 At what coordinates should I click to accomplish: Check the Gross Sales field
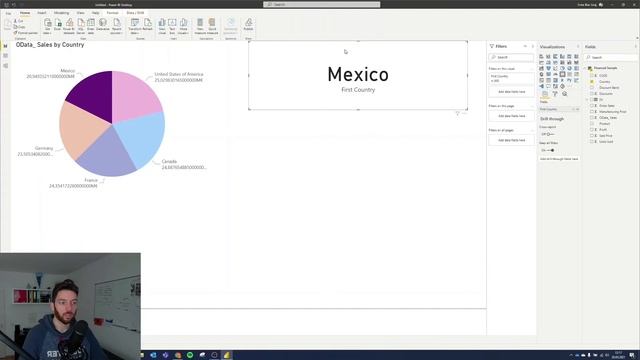[x=592, y=105]
